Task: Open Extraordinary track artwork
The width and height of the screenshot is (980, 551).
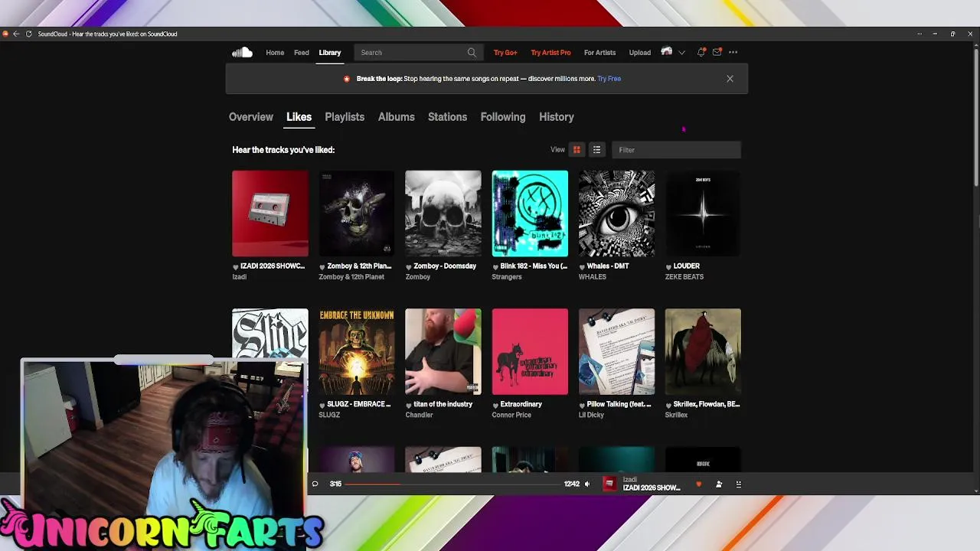Action: (x=530, y=352)
